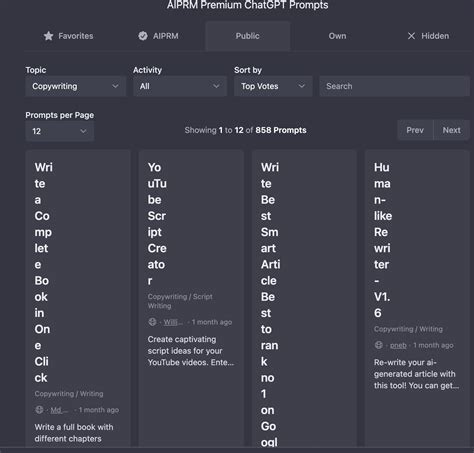
Task: Click '1 month ago' on Human-like Rewriter card
Action: point(433,345)
